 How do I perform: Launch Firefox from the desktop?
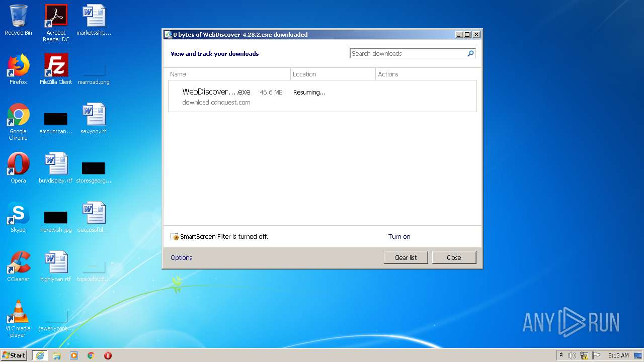18,69
